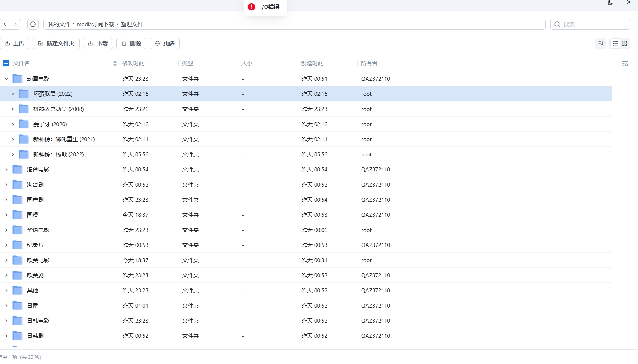Expand the 港台剧 folder

click(x=6, y=185)
